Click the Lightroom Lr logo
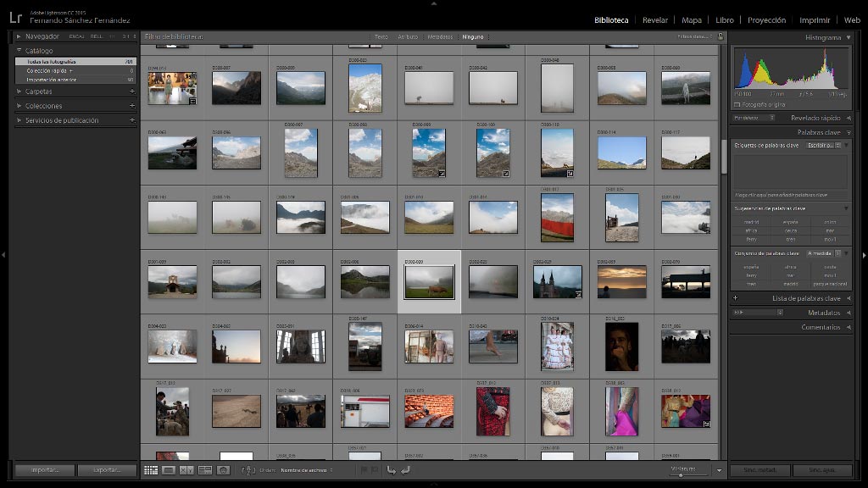Screen dimensions: 868x488 (15, 18)
